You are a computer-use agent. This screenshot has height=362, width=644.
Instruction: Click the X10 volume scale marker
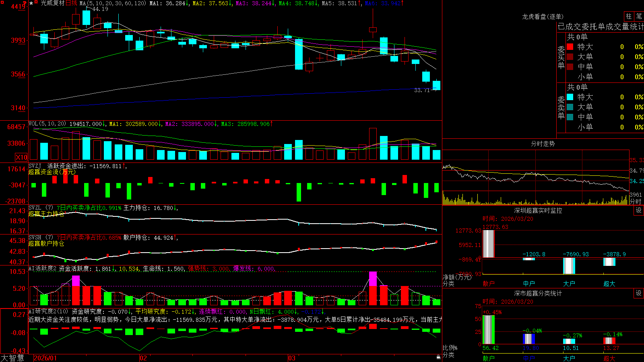[x=21, y=157]
